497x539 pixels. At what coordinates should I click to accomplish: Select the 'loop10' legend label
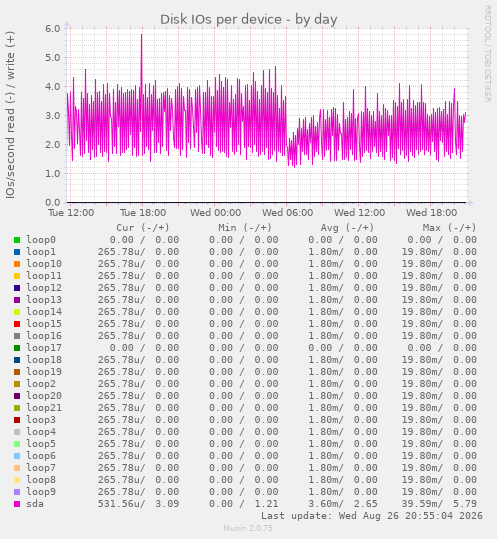click(x=44, y=264)
